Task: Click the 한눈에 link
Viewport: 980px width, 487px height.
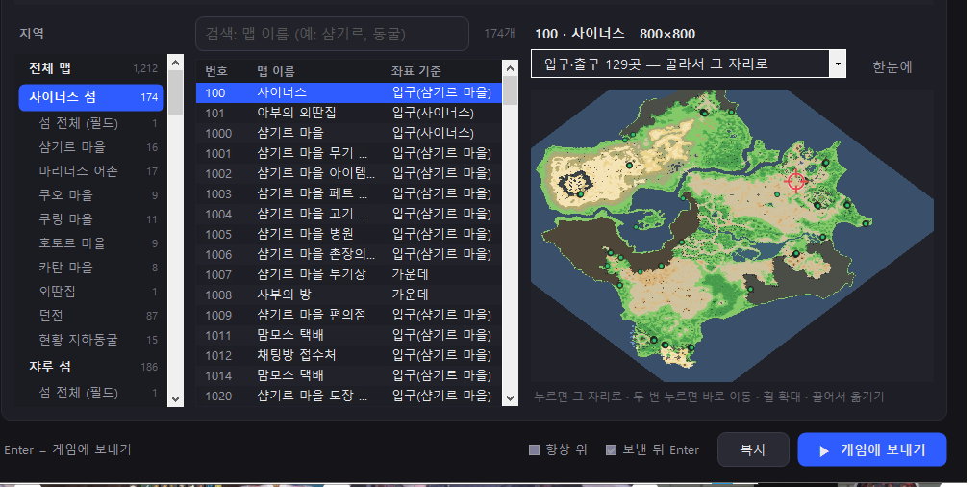Action: coord(892,67)
